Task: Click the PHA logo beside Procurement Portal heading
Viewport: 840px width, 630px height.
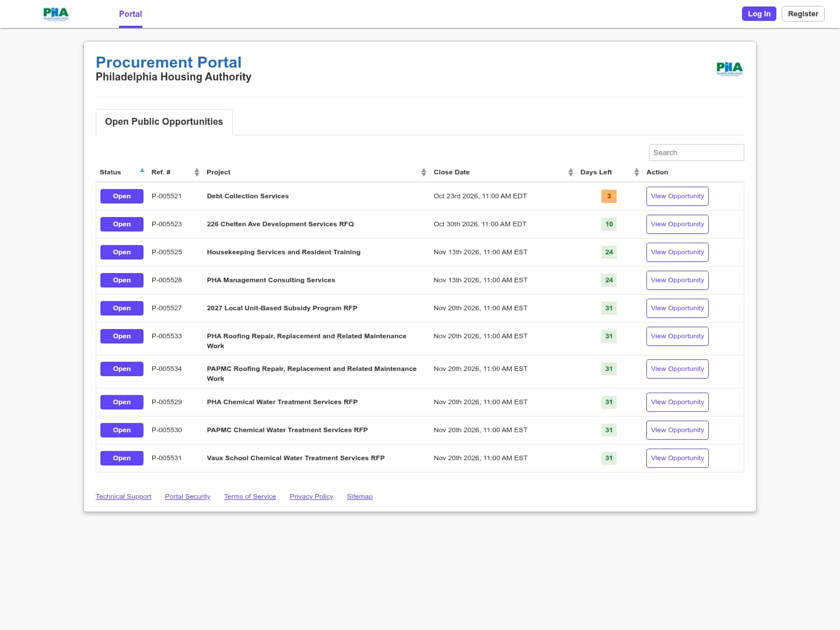Action: click(730, 69)
